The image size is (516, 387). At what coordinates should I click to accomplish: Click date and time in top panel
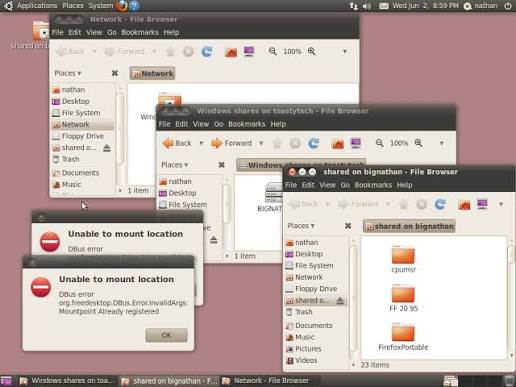[425, 6]
